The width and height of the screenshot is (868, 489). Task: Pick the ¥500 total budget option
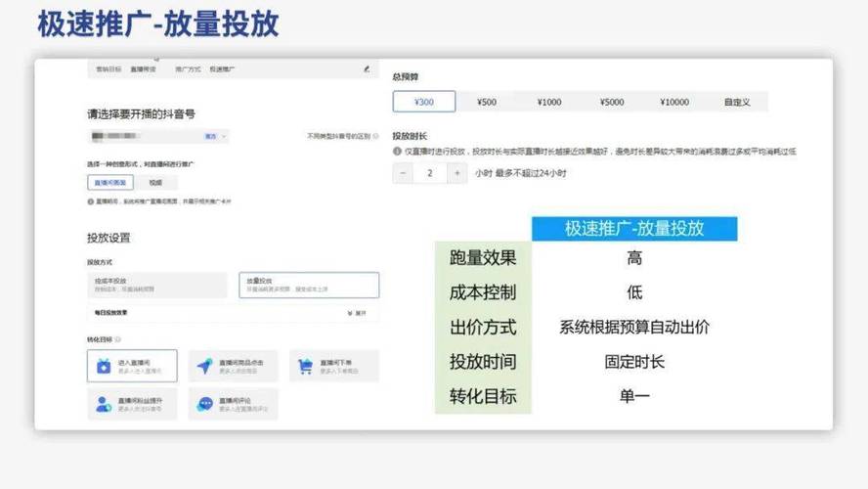(x=487, y=102)
